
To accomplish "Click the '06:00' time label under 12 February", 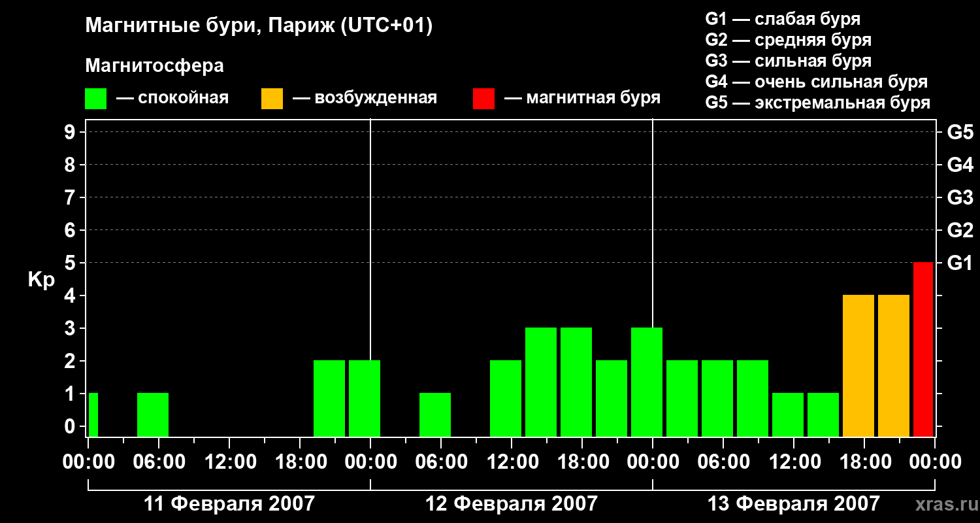I will [x=440, y=462].
